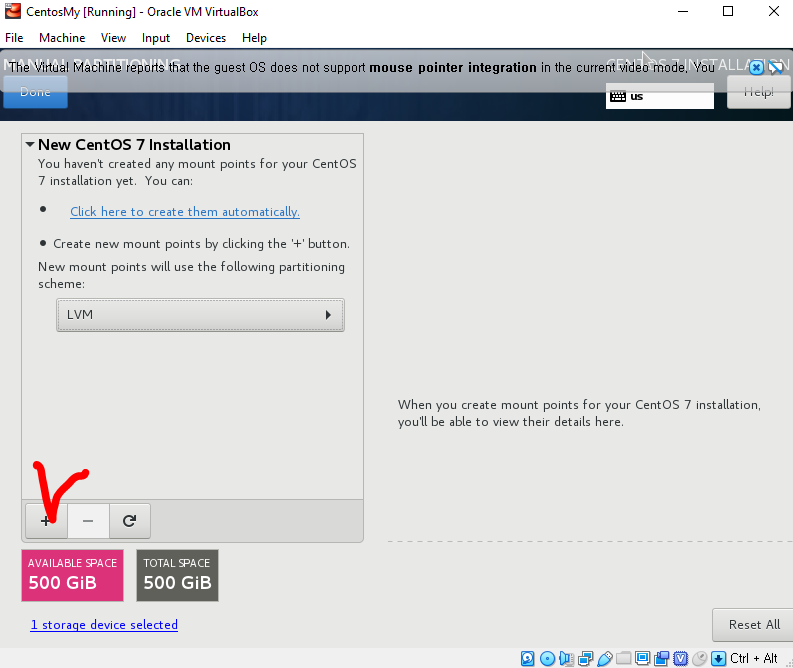Click the network adapters status icon

pyautogui.click(x=586, y=658)
